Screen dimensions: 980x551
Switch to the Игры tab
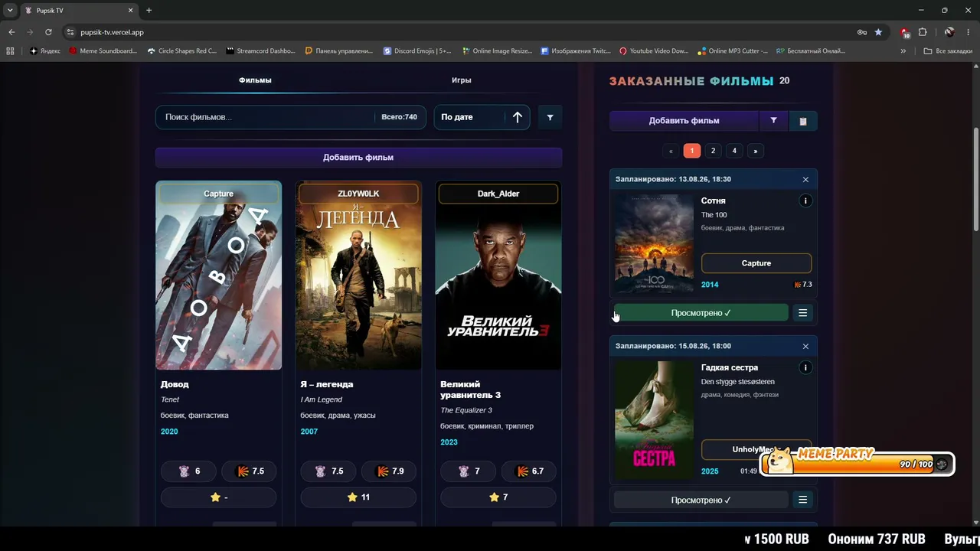coord(461,80)
